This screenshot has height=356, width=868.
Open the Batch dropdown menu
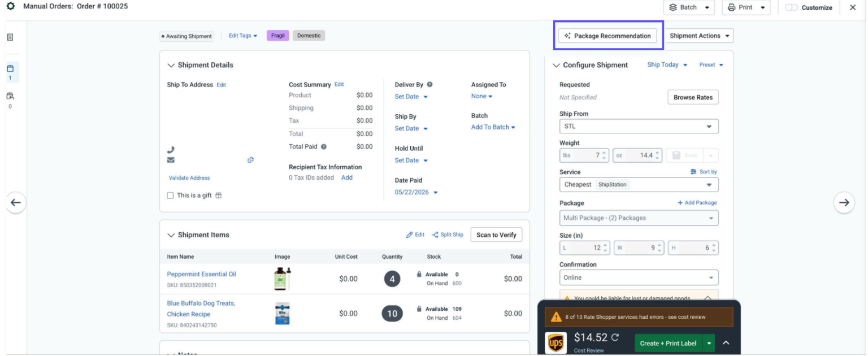pyautogui.click(x=689, y=7)
